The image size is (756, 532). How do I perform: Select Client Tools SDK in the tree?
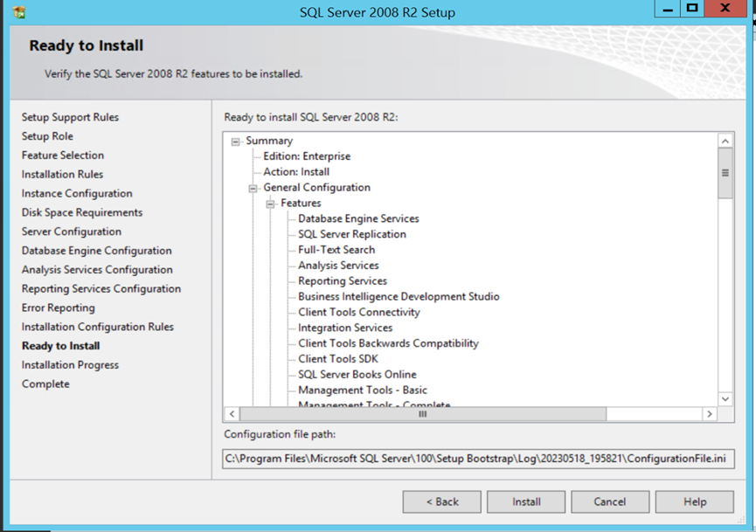tap(338, 359)
